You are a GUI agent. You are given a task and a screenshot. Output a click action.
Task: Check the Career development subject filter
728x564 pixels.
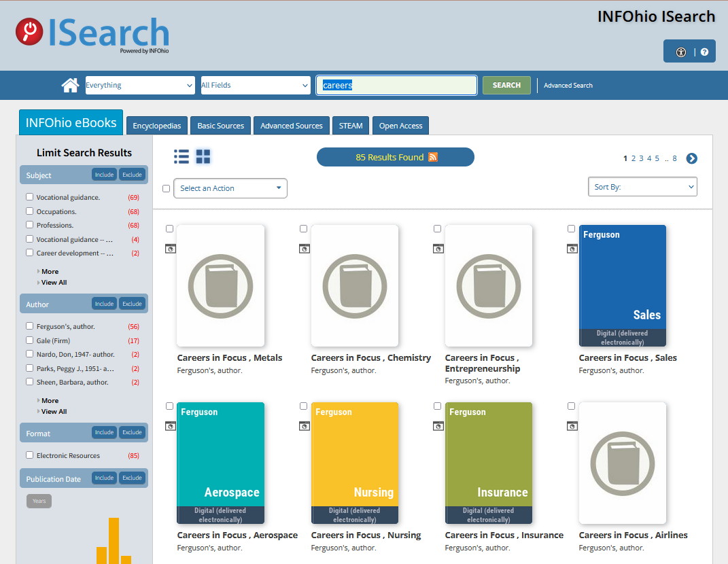coord(30,253)
